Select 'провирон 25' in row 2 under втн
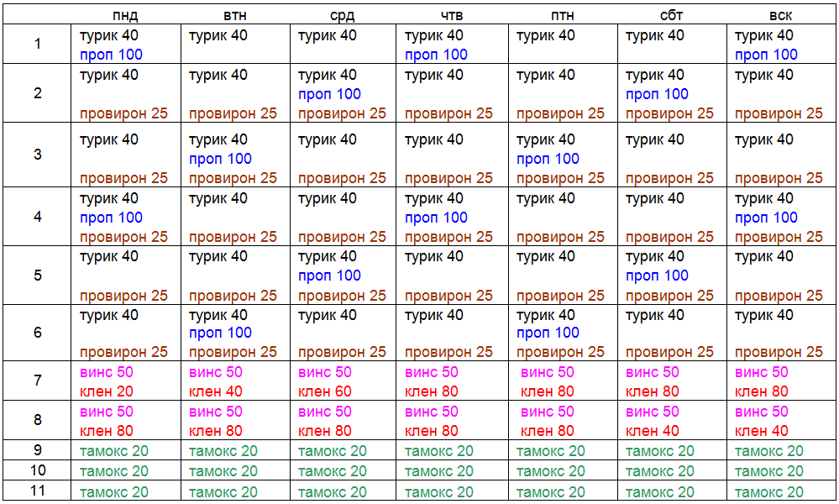The width and height of the screenshot is (839, 504). (233, 113)
